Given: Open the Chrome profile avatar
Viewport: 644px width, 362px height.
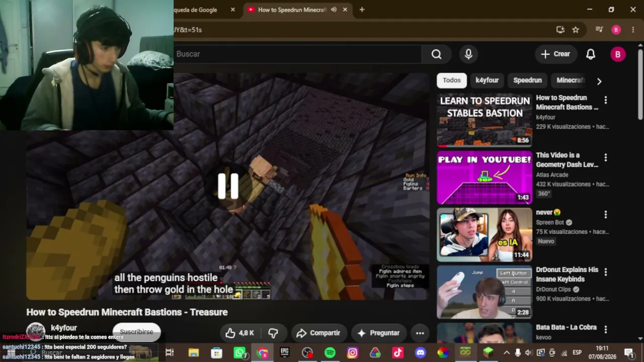Looking at the screenshot, I should click(616, 30).
